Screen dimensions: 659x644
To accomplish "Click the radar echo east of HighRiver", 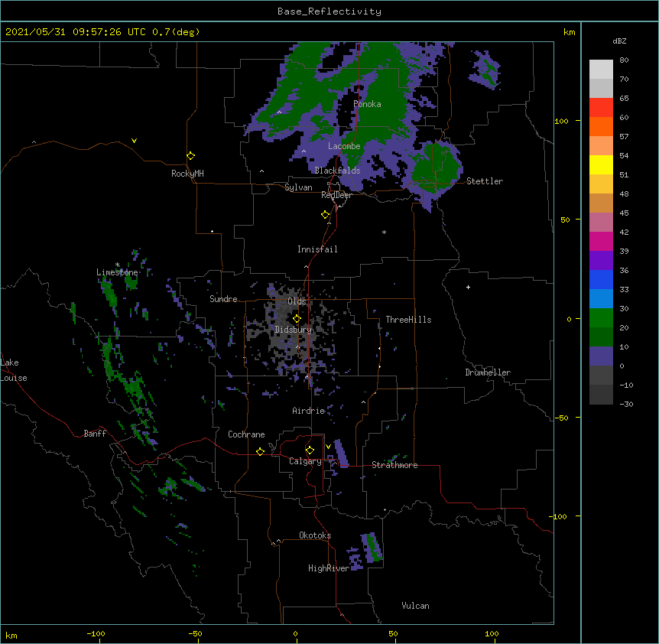I will pyautogui.click(x=372, y=548).
